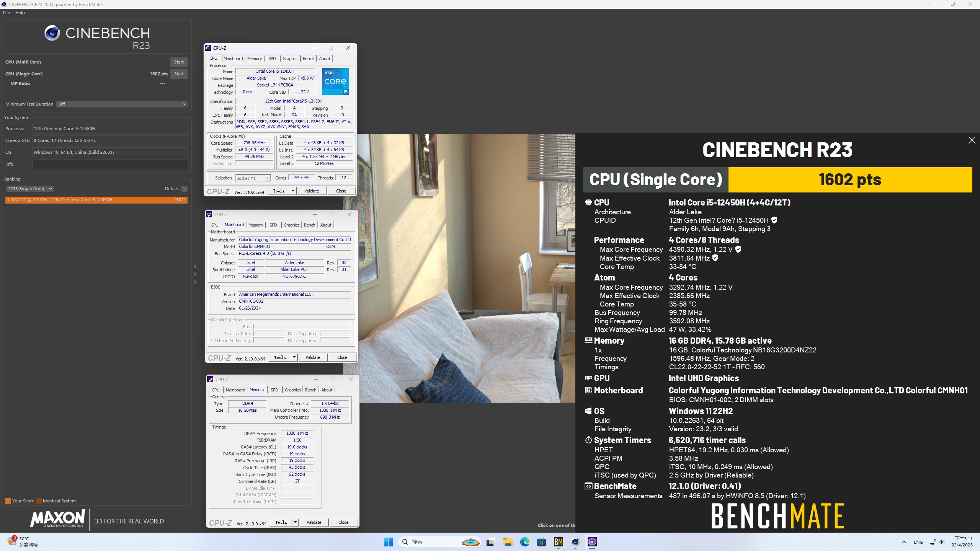Viewport: 980px width, 551px height.
Task: Select CPU tab in Mainboard CPU-Z window
Action: click(215, 225)
